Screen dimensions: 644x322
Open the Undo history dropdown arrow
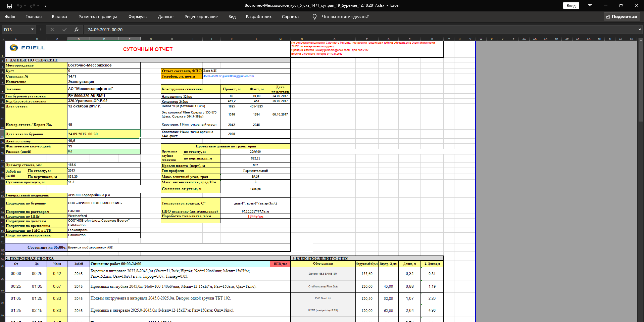point(26,6)
